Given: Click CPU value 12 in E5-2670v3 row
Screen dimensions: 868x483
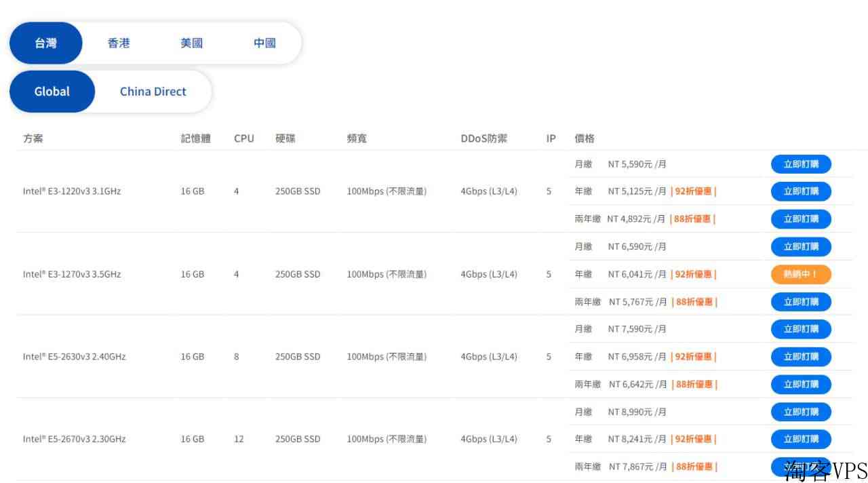Looking at the screenshot, I should click(239, 440).
